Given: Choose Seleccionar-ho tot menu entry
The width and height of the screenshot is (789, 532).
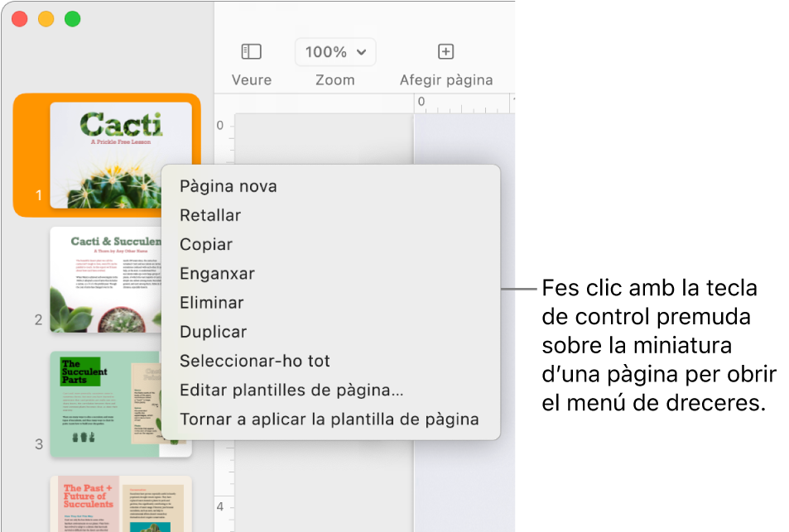Looking at the screenshot, I should click(330, 362).
